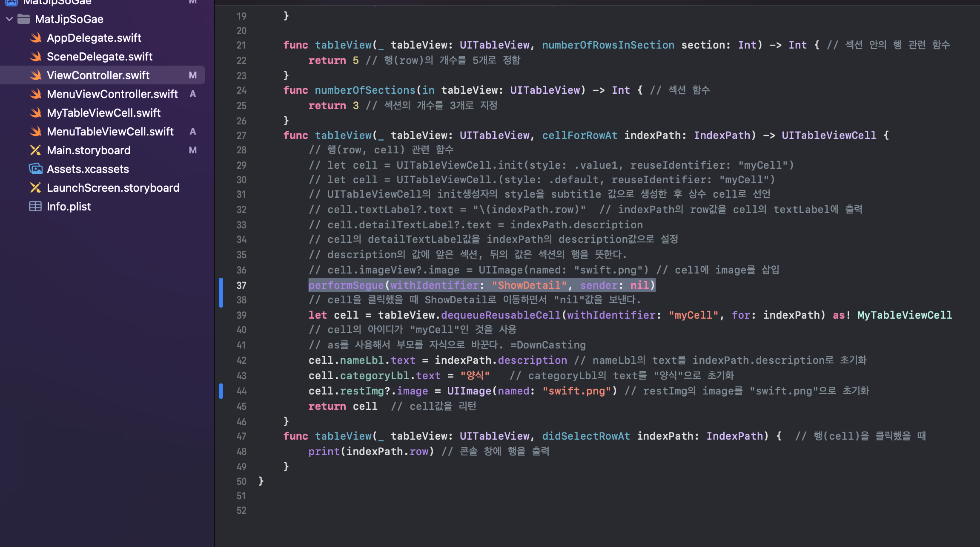Open SceneDelegate.swift in the navigator
Viewport: 980px width, 547px height.
[x=100, y=57]
